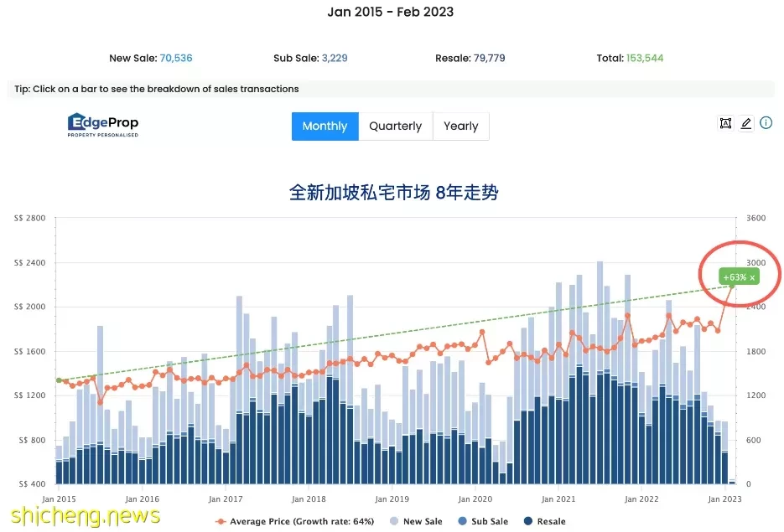Click the Jan 2019 axis label

click(x=392, y=499)
